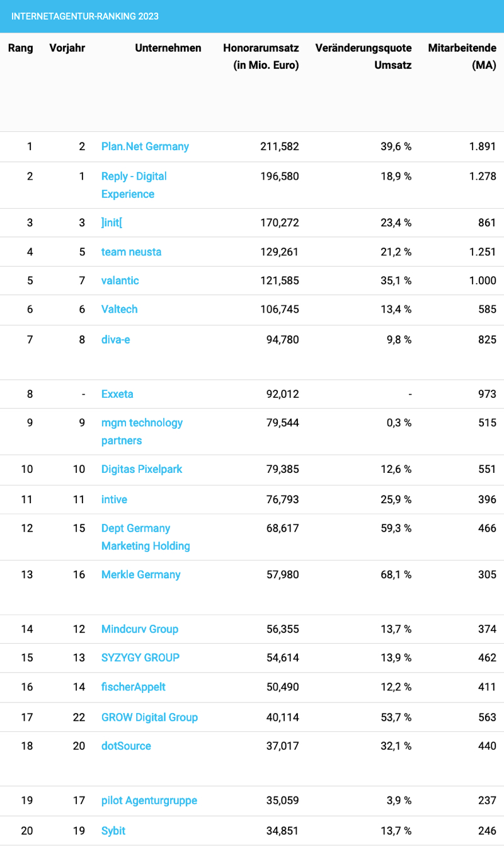The height and width of the screenshot is (860, 504).
Task: Select the Merkle Germany link
Action: [140, 574]
